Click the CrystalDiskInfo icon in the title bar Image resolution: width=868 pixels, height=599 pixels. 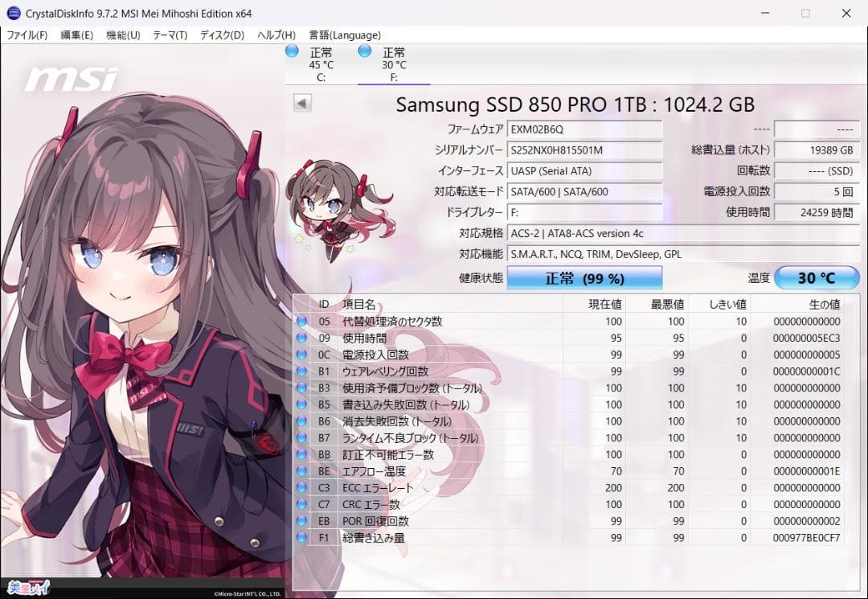click(12, 14)
